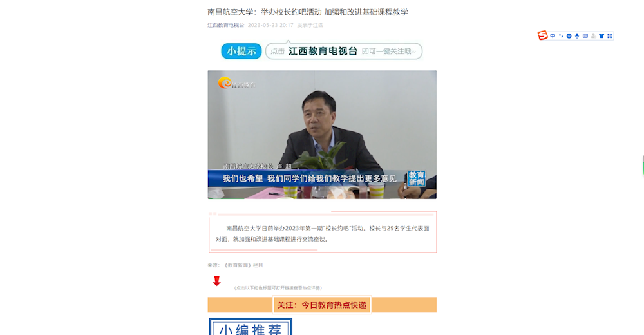Image resolution: width=644 pixels, height=335 pixels.
Task: Open the Sogou toolbox grid icon
Action: point(609,36)
